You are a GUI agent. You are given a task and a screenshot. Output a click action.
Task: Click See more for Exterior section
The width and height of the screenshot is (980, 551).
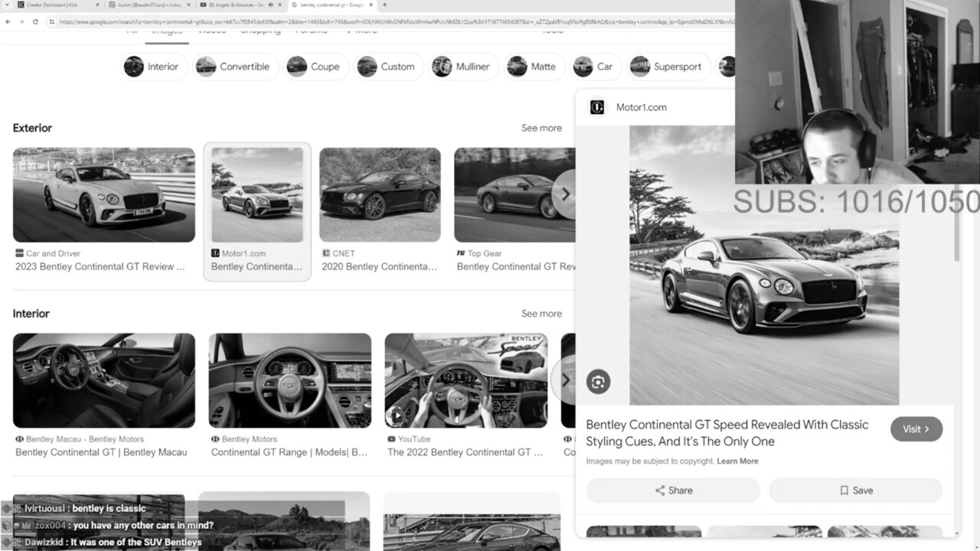click(x=541, y=128)
